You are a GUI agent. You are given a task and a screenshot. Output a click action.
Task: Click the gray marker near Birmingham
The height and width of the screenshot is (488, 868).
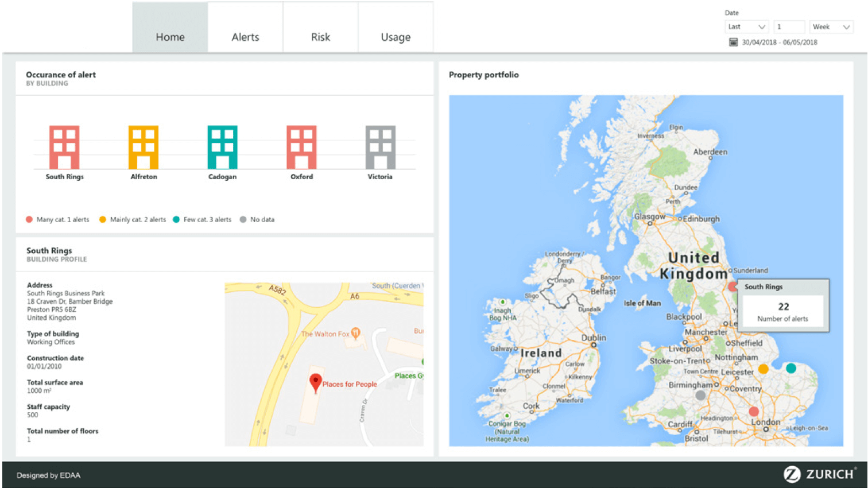[x=700, y=395]
